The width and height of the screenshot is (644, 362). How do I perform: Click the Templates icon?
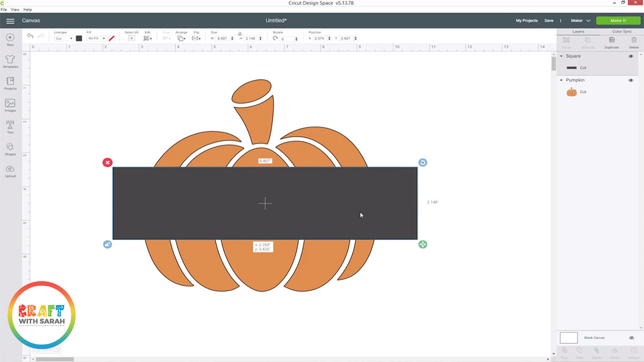click(10, 61)
